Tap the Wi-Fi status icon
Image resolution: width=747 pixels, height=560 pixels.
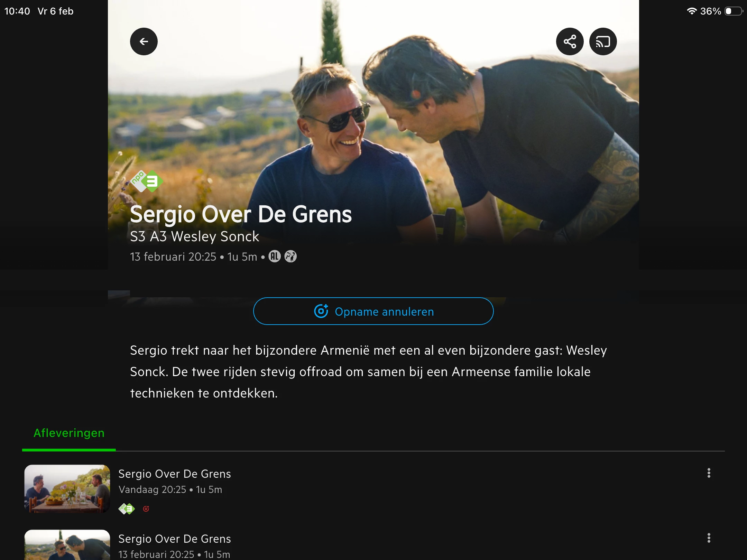tap(691, 11)
